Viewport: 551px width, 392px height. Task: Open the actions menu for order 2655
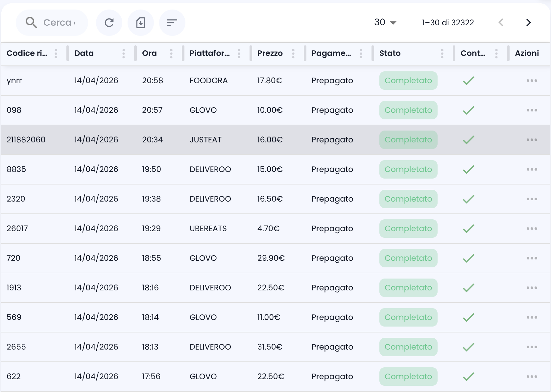[x=532, y=347]
